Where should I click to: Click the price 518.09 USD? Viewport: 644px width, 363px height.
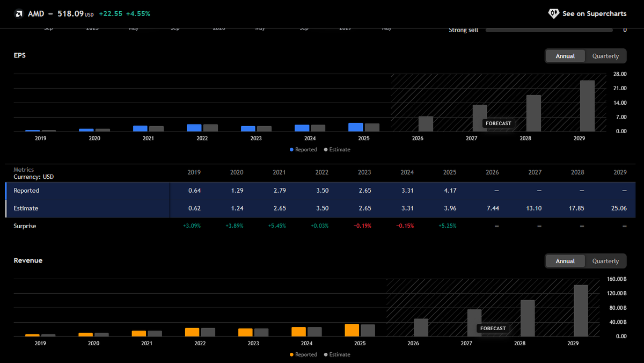(76, 13)
